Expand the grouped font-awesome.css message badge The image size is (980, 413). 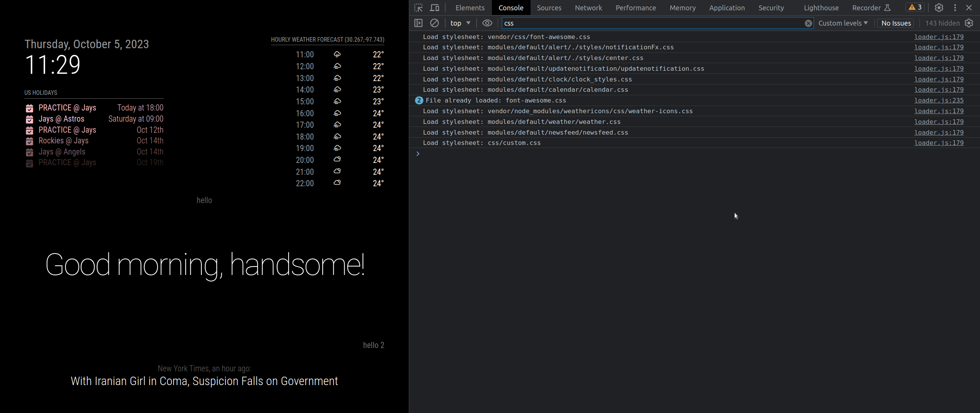click(419, 101)
